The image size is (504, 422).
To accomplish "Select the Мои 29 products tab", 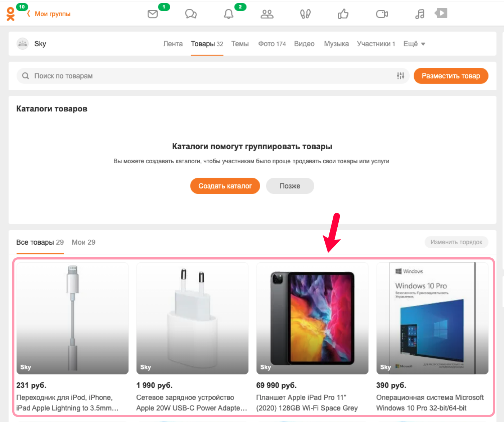I will click(84, 242).
